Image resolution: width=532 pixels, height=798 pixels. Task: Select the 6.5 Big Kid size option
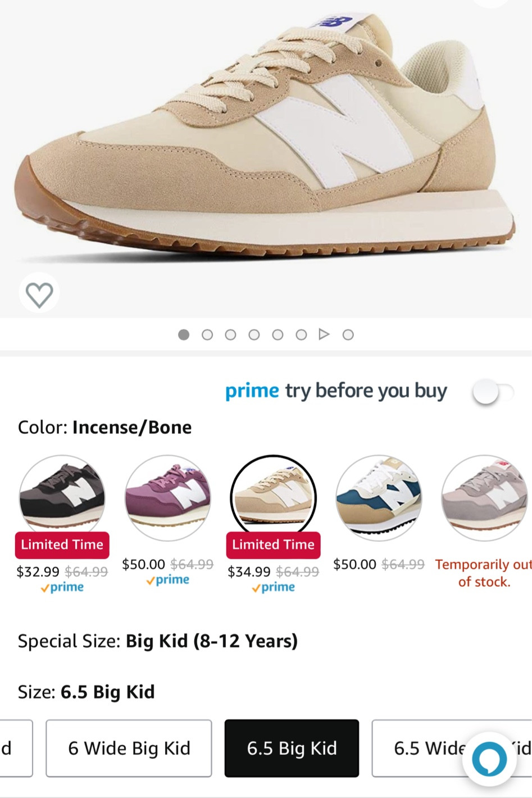click(x=292, y=748)
